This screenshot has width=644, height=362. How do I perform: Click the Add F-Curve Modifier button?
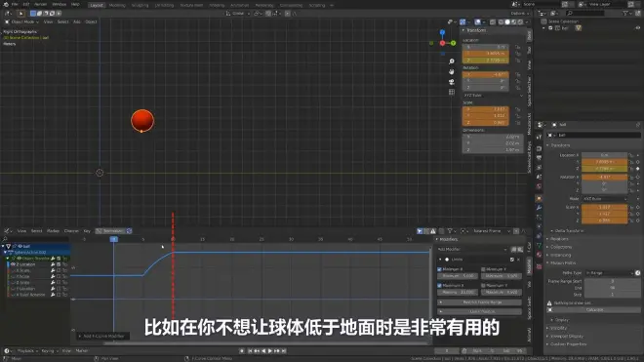(x=103, y=336)
